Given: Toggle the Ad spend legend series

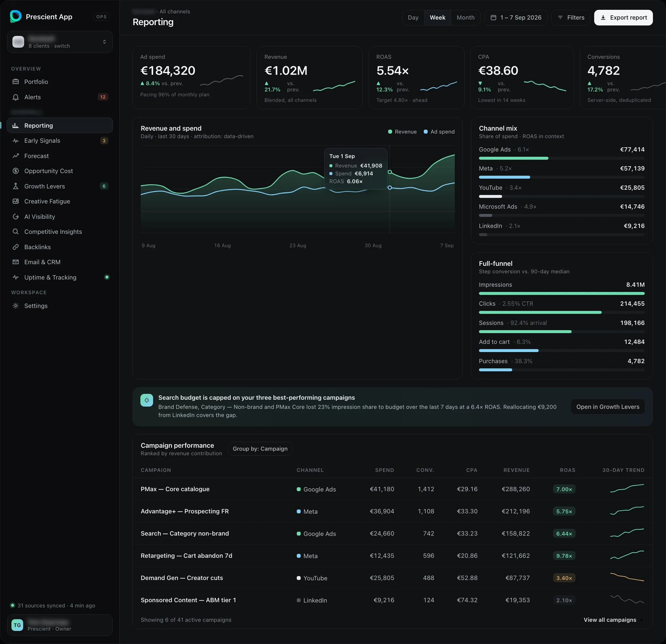Looking at the screenshot, I should [439, 132].
